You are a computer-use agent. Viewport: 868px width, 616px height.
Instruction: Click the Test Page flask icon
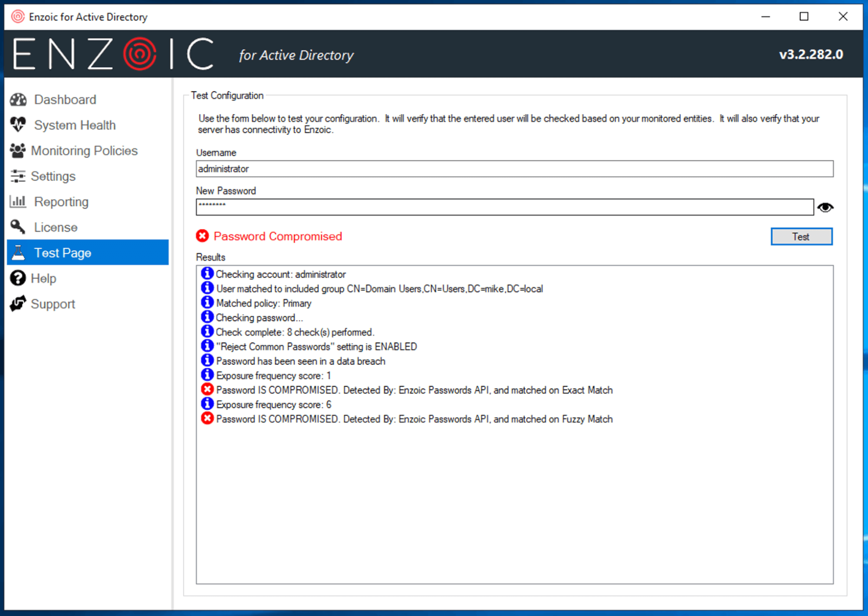(x=18, y=252)
